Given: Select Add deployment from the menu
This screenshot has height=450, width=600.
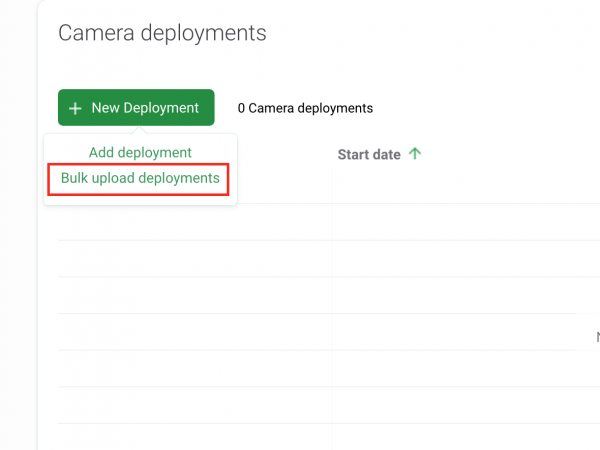Looking at the screenshot, I should click(x=140, y=152).
